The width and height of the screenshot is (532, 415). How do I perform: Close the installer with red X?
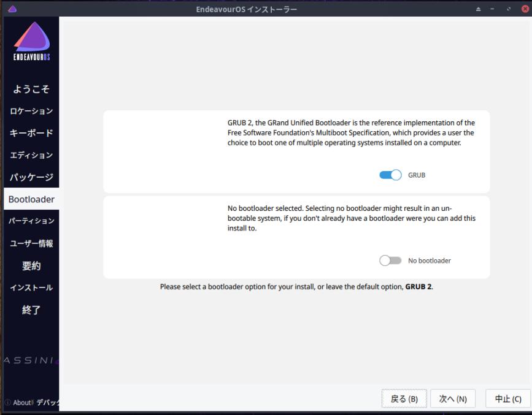pyautogui.click(x=525, y=9)
